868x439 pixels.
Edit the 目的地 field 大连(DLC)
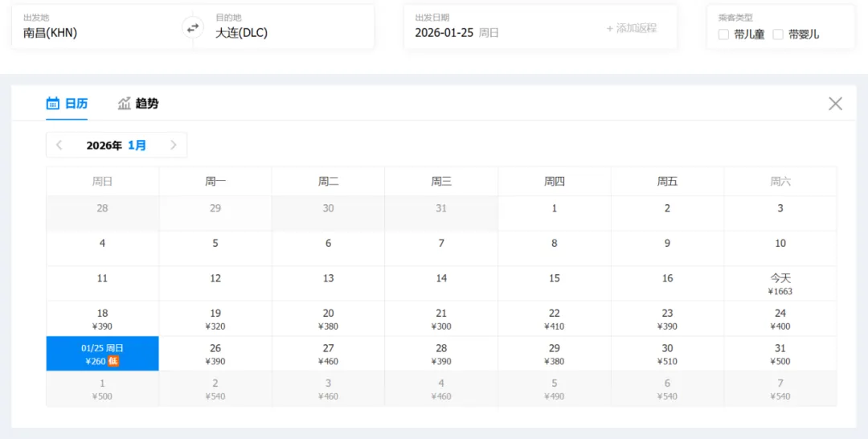tap(284, 27)
